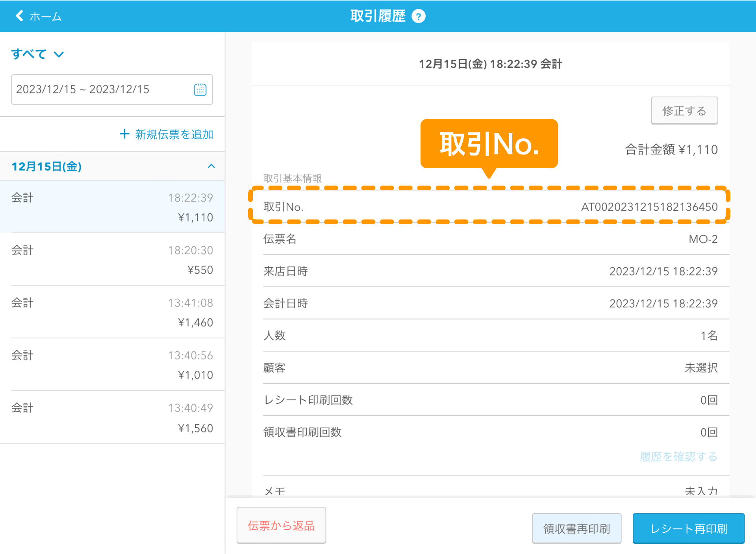Click the back chevron icon beside ホーム
Viewport: 756px width, 554px height.
click(19, 16)
